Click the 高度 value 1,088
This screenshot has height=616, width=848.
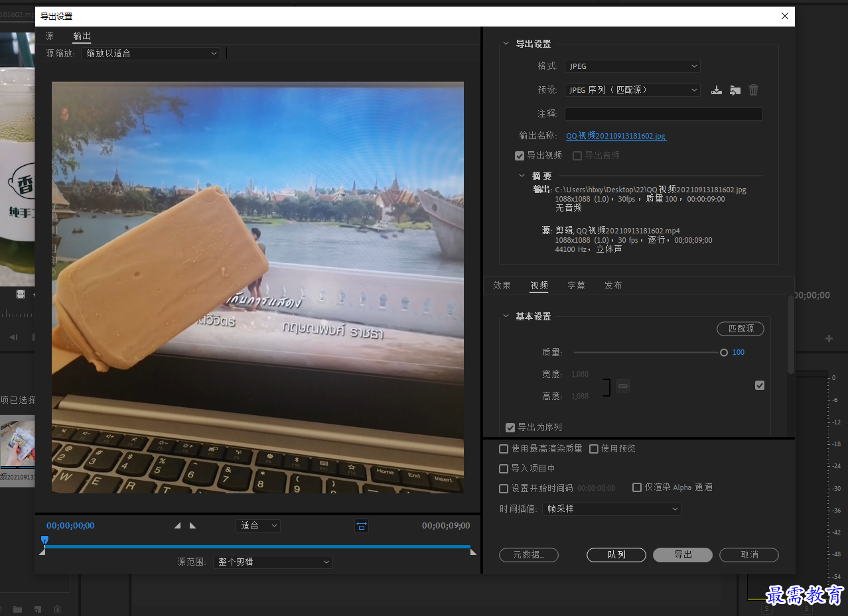pyautogui.click(x=580, y=397)
